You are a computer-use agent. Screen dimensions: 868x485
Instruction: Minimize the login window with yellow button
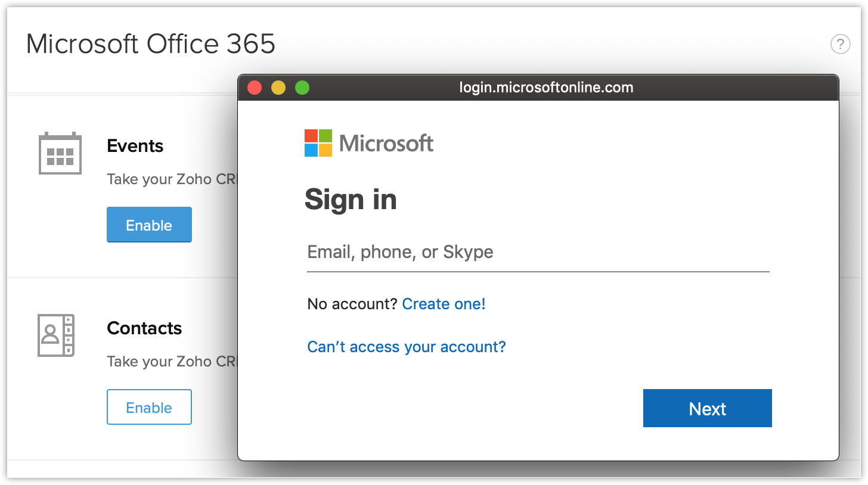point(278,88)
